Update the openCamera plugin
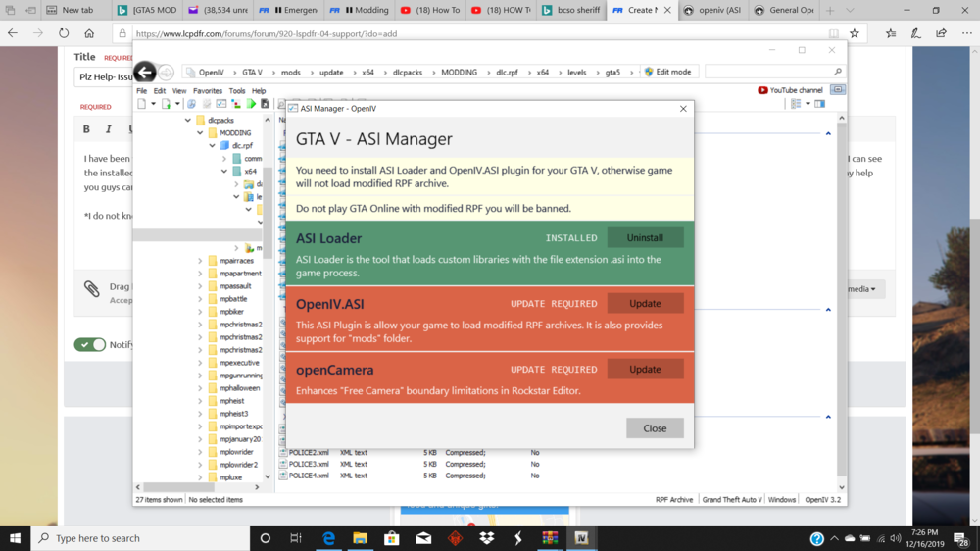This screenshot has width=980, height=551. coord(645,369)
